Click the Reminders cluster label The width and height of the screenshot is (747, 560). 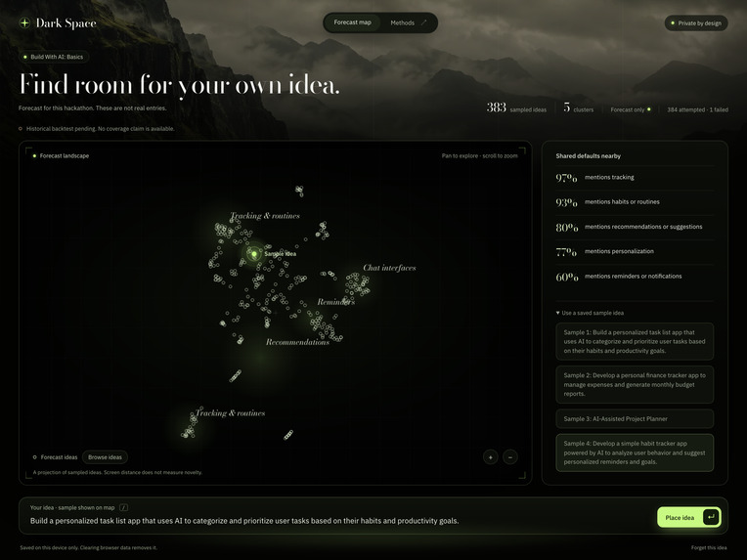click(x=336, y=302)
